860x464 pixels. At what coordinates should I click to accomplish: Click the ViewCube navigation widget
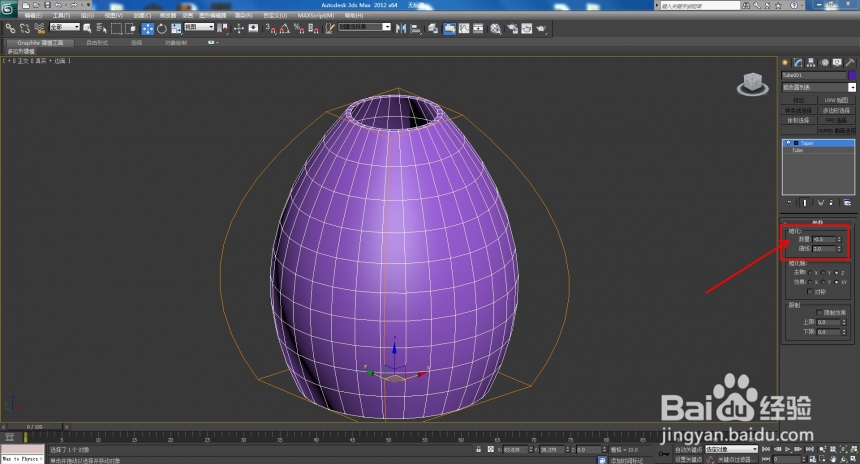(752, 84)
